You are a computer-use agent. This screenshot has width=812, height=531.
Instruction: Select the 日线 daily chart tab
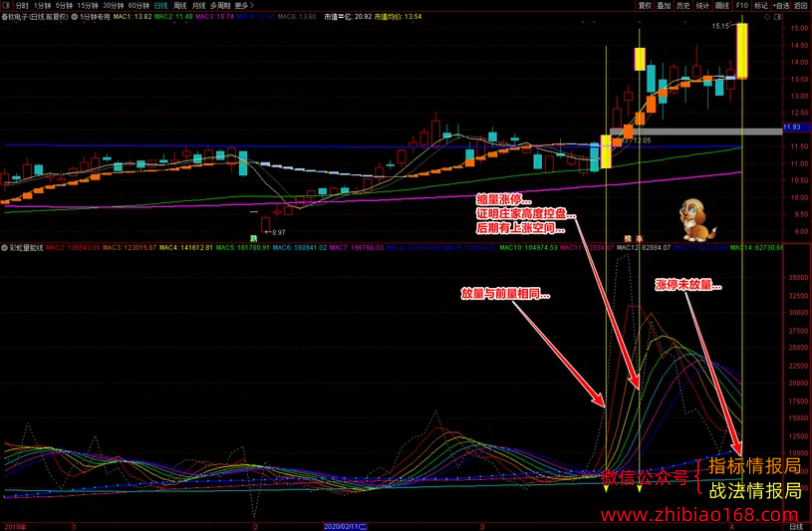coord(161,5)
